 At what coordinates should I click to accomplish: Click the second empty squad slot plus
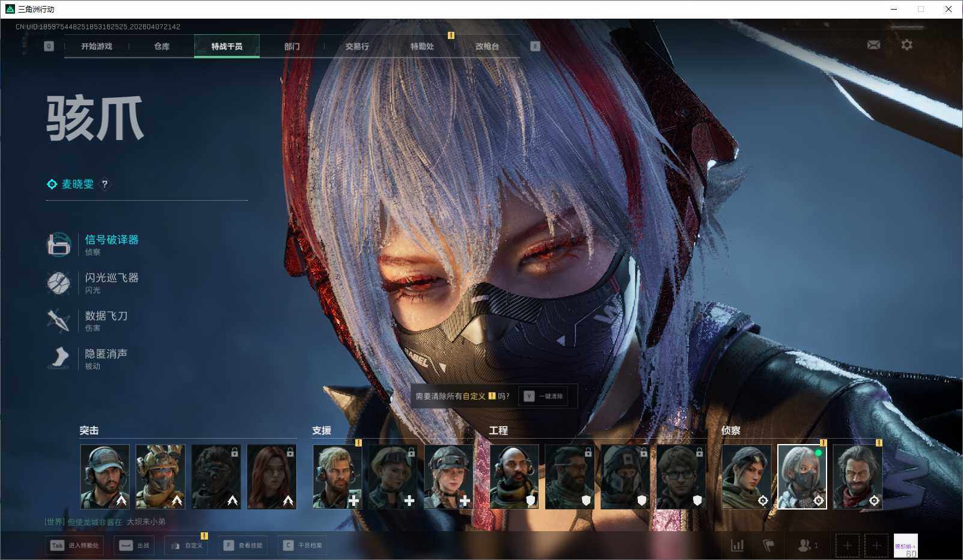[x=876, y=546]
